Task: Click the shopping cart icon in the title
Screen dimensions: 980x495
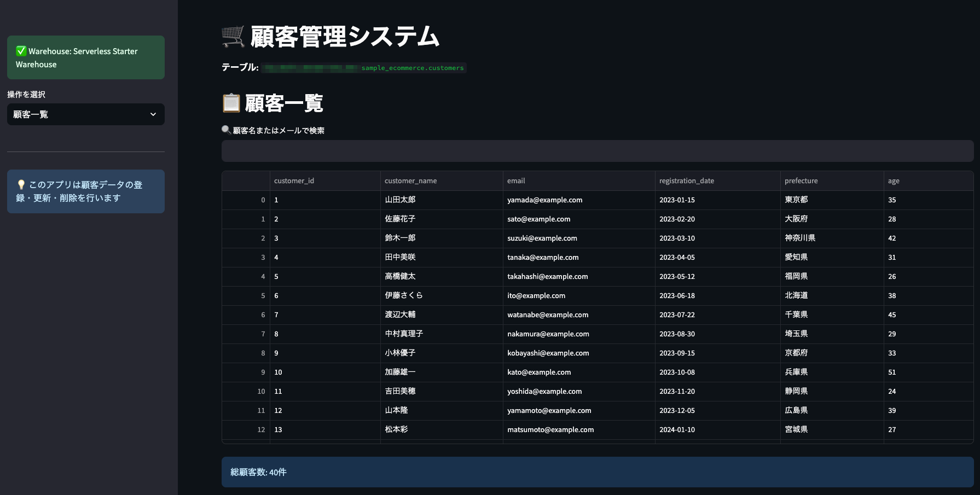Action: click(233, 37)
